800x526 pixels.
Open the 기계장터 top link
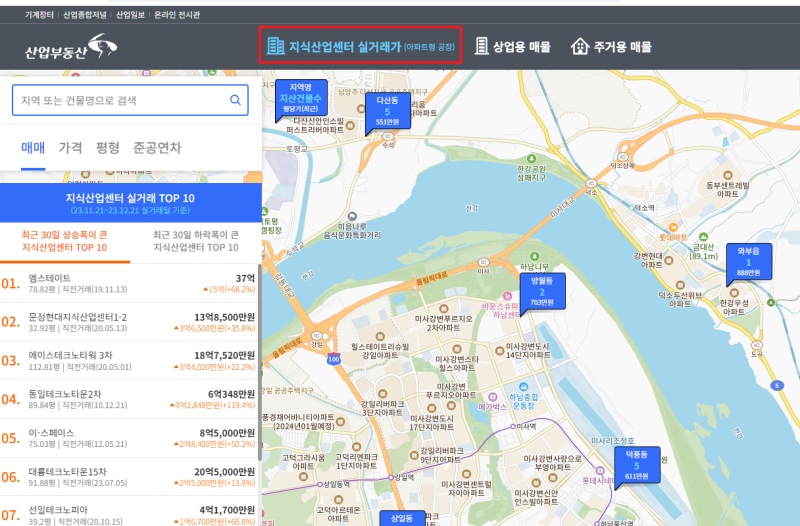tap(39, 15)
